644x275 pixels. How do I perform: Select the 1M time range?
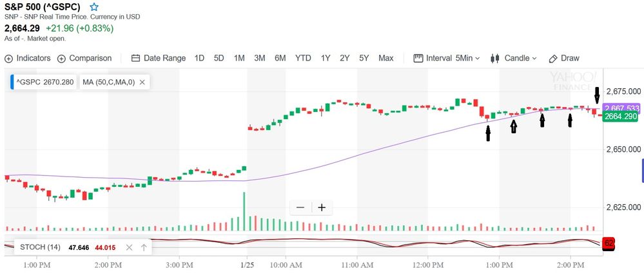click(x=239, y=58)
